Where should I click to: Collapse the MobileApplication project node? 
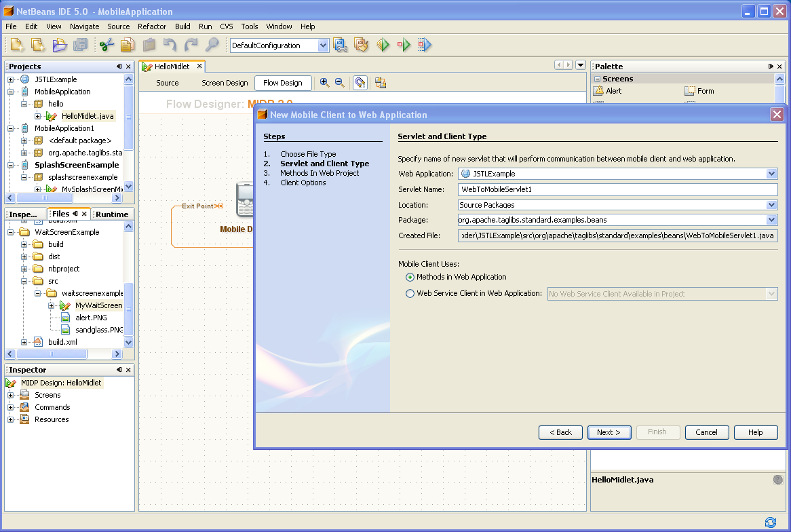click(x=11, y=92)
